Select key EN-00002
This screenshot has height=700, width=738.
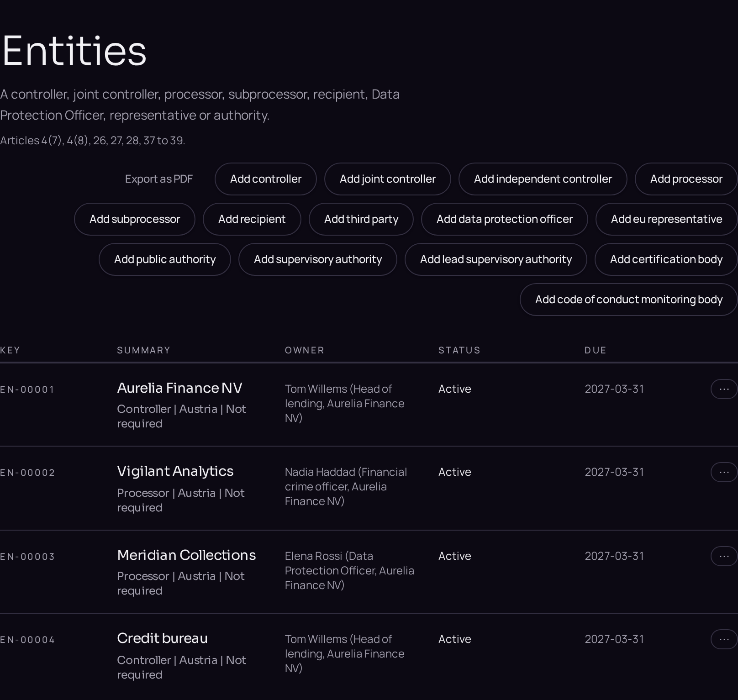[27, 473]
